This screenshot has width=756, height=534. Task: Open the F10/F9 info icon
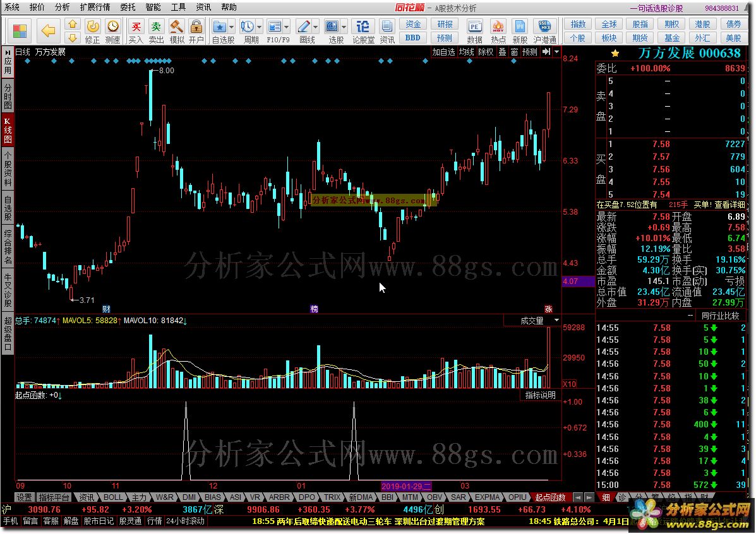coord(274,27)
